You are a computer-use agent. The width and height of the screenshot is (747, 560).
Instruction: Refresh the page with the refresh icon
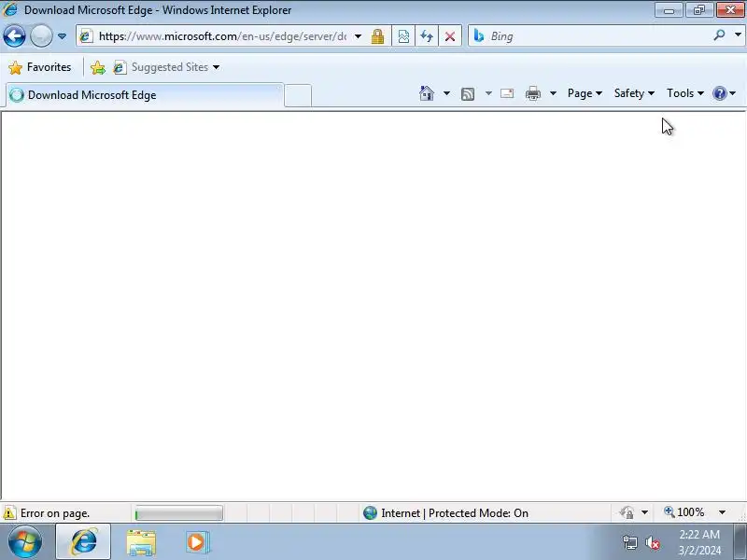click(427, 36)
